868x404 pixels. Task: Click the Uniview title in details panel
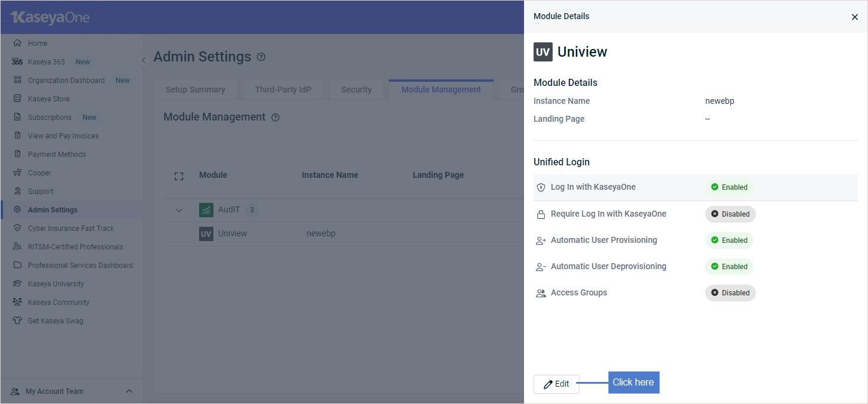(x=582, y=52)
